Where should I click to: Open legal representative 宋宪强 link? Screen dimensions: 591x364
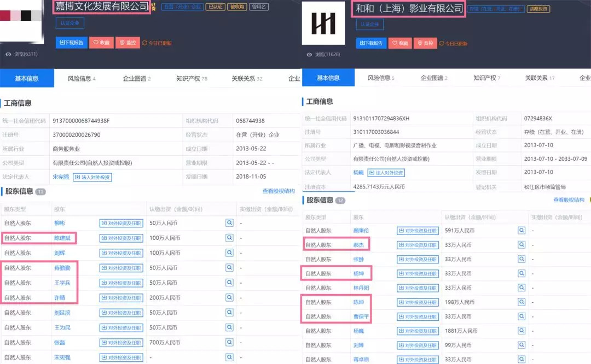pos(61,177)
